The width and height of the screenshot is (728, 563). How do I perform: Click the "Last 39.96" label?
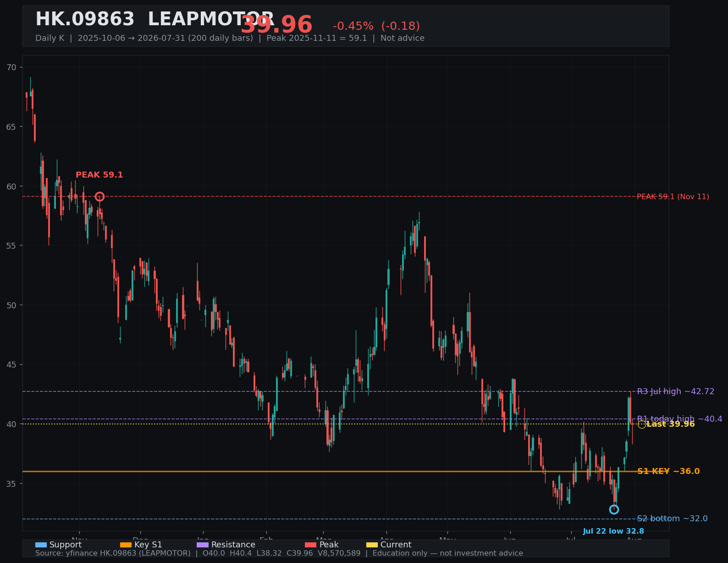(671, 424)
